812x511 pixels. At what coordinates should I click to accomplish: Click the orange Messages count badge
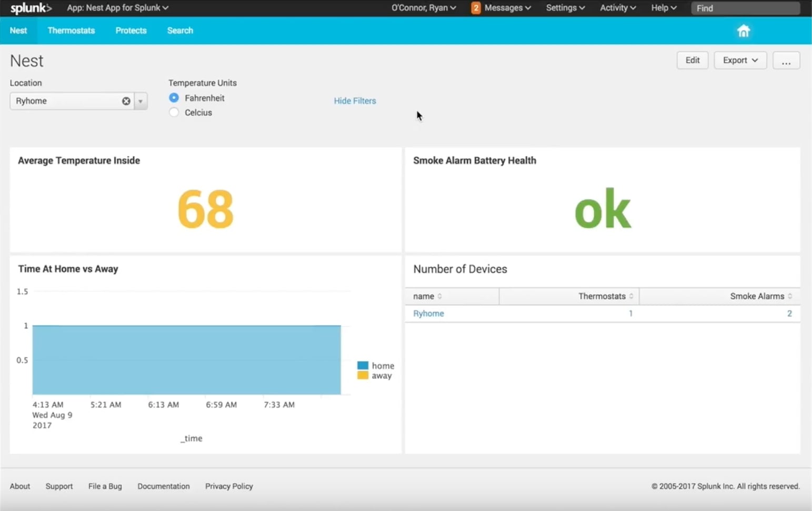pyautogui.click(x=476, y=8)
